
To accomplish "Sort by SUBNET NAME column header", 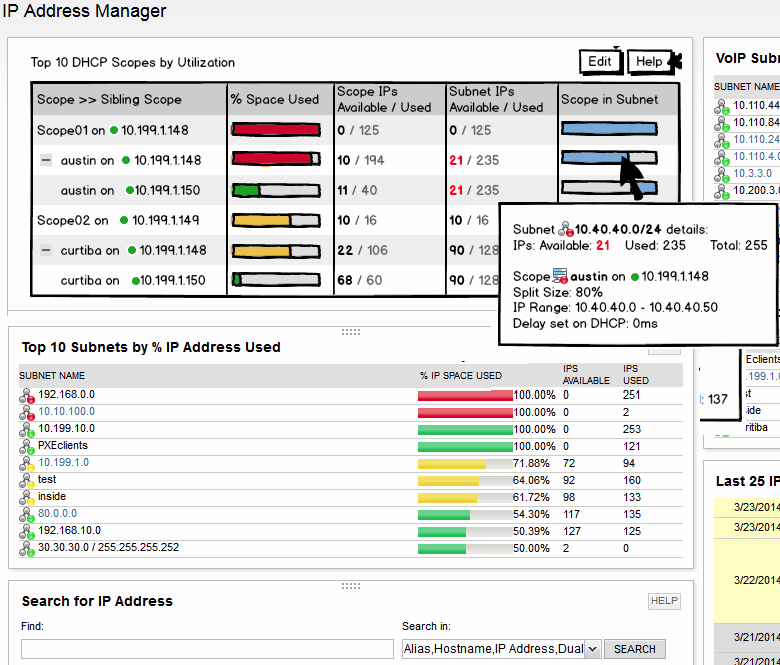I will point(52,376).
